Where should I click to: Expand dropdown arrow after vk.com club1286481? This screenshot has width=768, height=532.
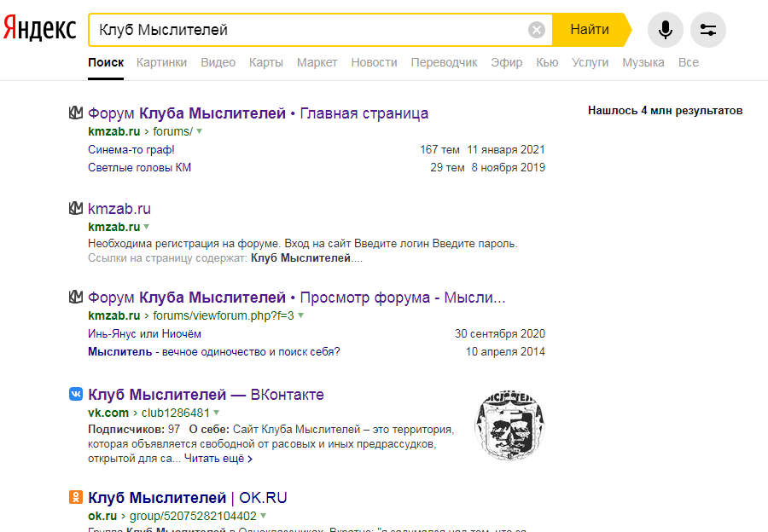click(x=217, y=413)
